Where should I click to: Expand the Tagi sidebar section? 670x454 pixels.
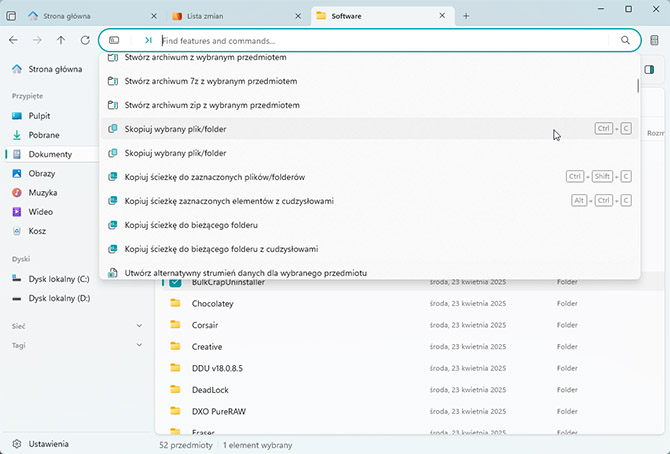[139, 345]
